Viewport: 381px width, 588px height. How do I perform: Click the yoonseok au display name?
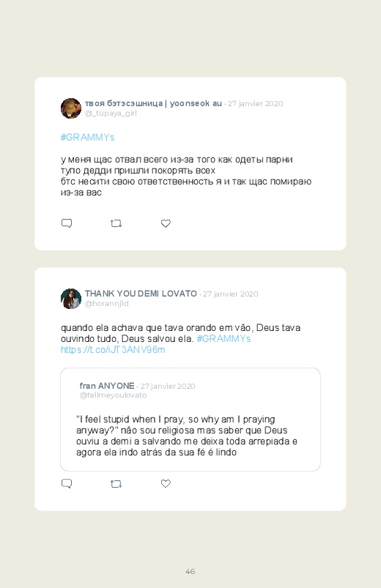[153, 103]
